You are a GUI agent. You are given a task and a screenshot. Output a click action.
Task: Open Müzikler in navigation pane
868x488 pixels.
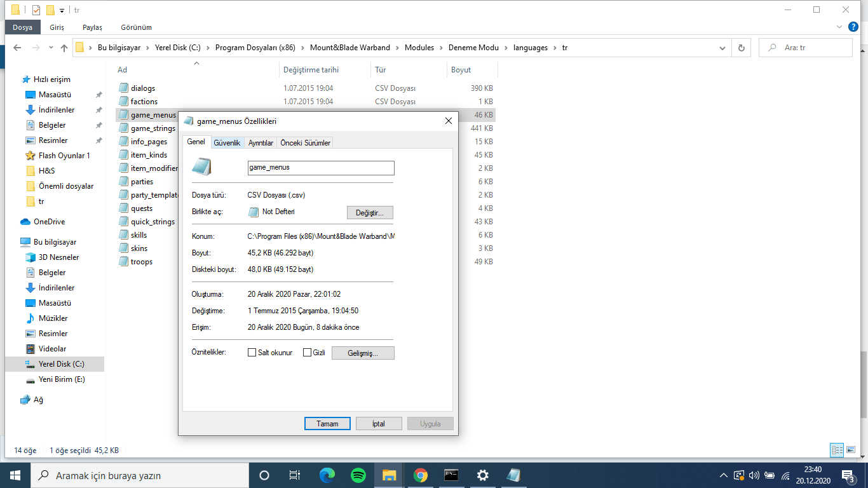click(53, 318)
